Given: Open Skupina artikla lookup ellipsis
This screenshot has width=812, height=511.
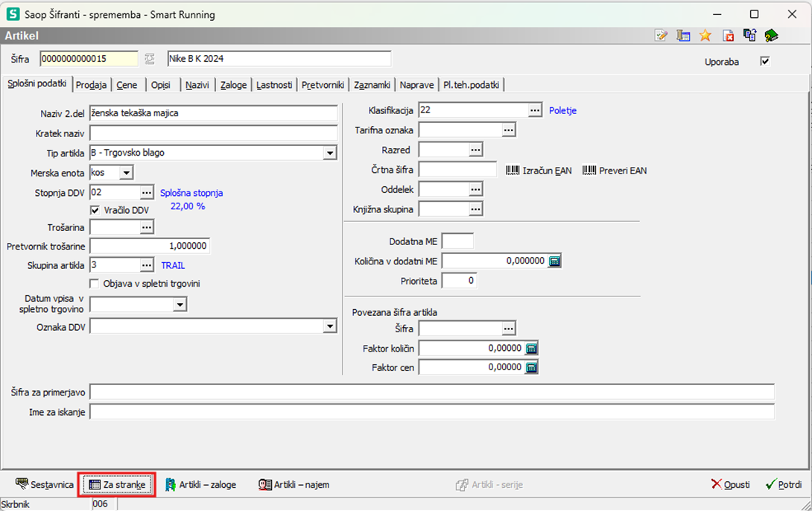Looking at the screenshot, I should click(147, 265).
